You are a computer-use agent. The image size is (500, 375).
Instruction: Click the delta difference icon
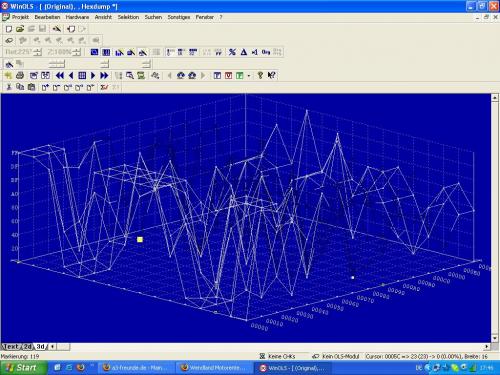click(244, 52)
